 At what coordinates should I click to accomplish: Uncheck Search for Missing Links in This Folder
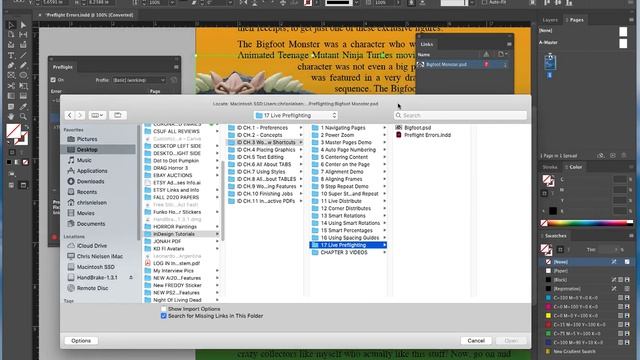click(x=164, y=316)
